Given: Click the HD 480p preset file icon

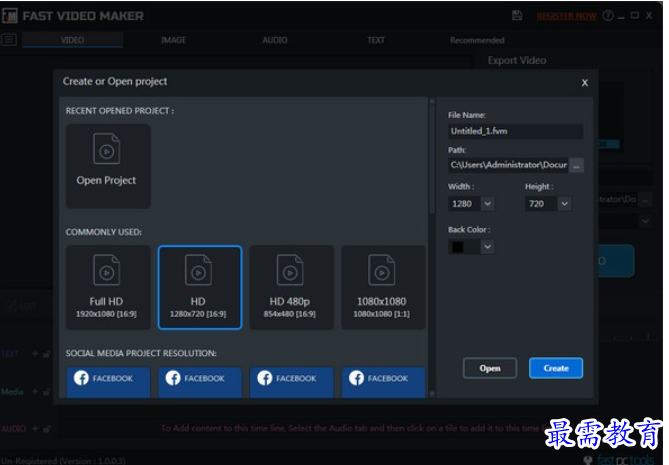Looking at the screenshot, I should [290, 270].
